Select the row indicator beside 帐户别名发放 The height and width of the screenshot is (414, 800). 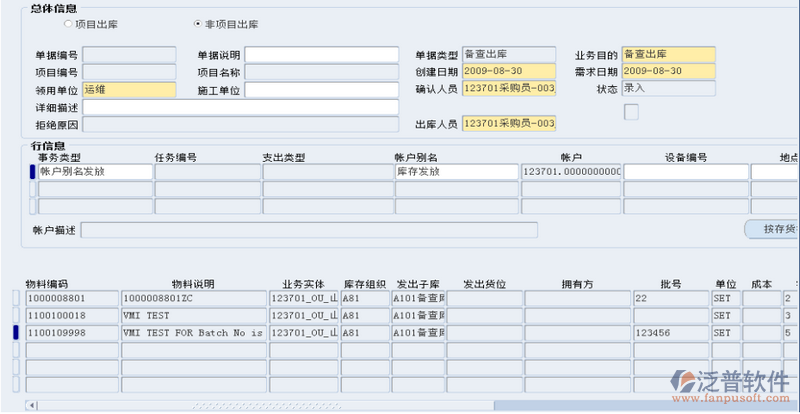pyautogui.click(x=33, y=172)
